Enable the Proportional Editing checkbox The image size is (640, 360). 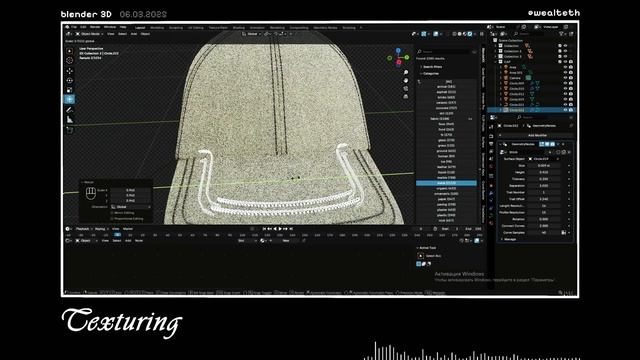tap(112, 219)
